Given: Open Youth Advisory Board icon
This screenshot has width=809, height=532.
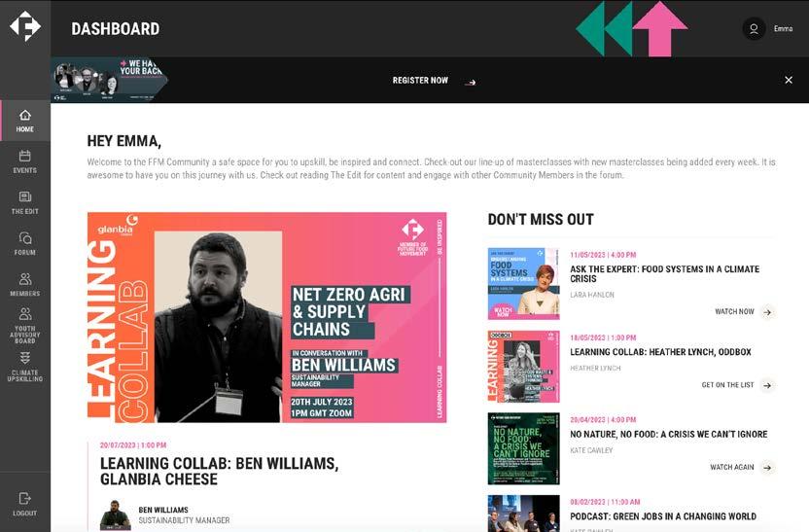Looking at the screenshot, I should tap(24, 314).
